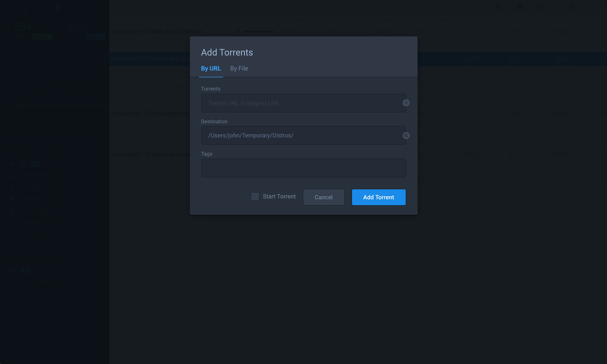Image resolution: width=607 pixels, height=364 pixels.
Task: Filter by Downloading status in sidebar
Action: (37, 175)
